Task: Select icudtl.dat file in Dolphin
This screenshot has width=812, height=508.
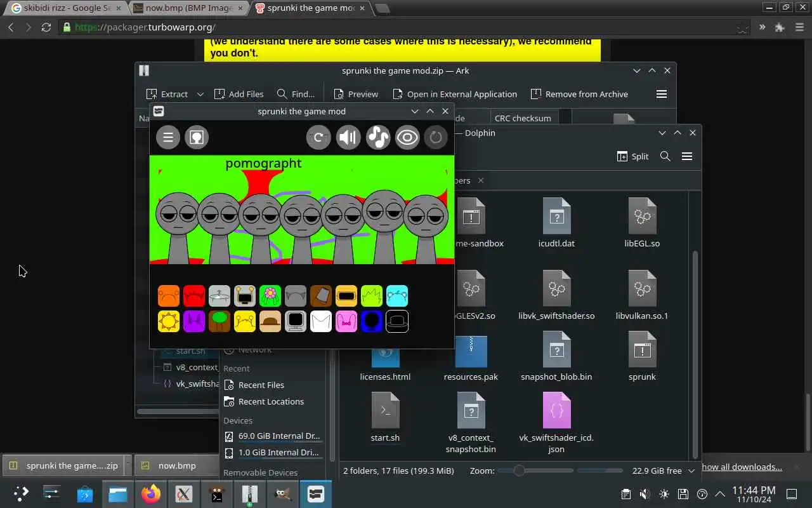Action: tap(556, 223)
